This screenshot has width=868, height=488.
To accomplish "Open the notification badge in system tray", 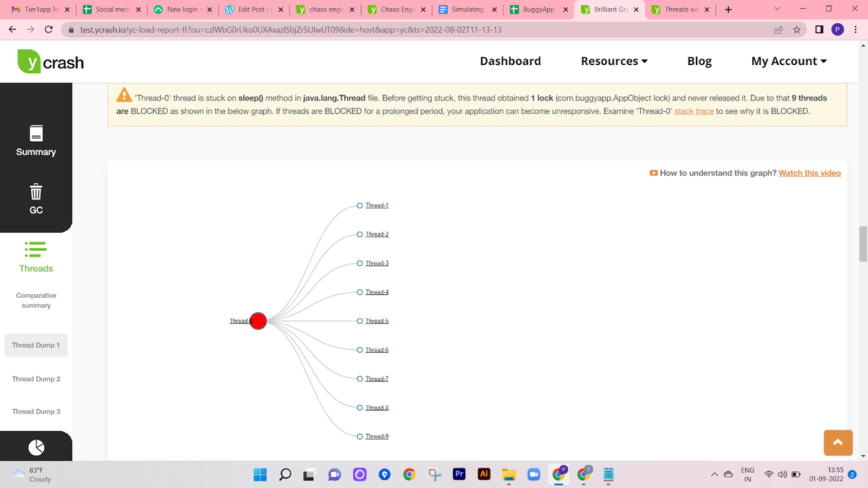I will [851, 474].
